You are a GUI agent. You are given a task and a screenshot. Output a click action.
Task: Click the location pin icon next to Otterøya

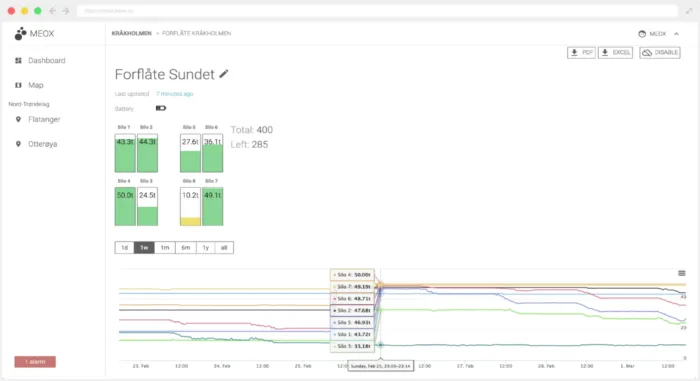[18, 144]
